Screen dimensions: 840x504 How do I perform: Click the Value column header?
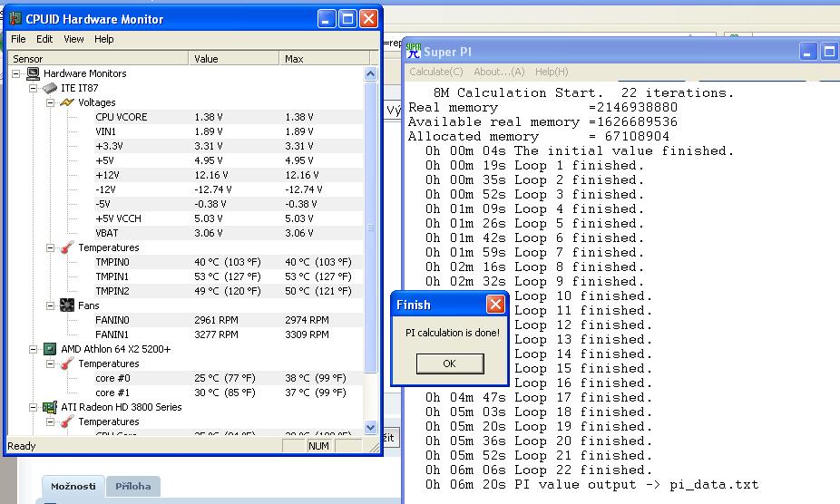[233, 58]
